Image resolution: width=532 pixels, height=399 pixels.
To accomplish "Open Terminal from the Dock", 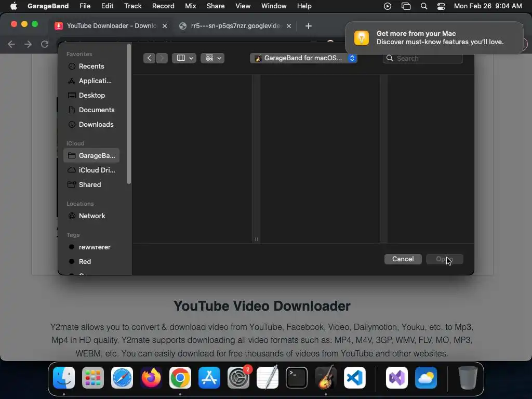I will 297,378.
